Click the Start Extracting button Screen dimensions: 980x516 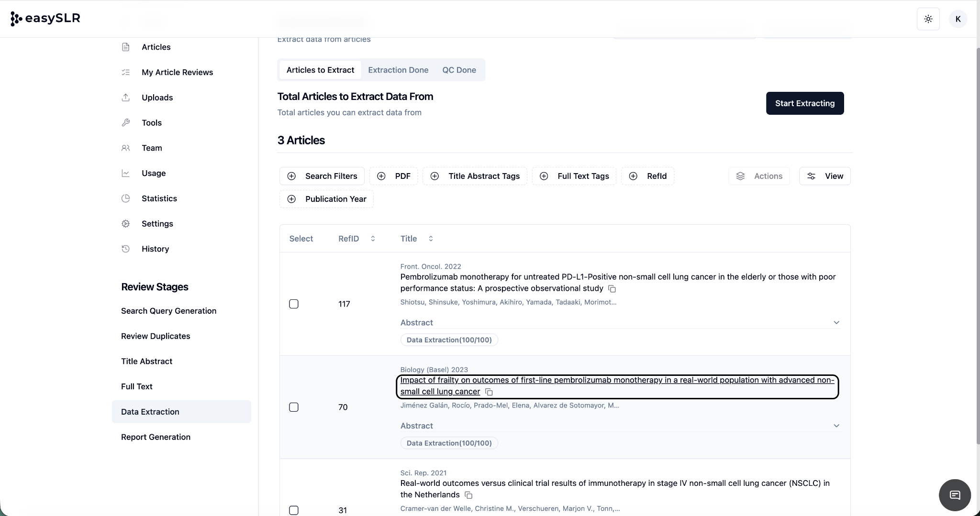coord(804,103)
